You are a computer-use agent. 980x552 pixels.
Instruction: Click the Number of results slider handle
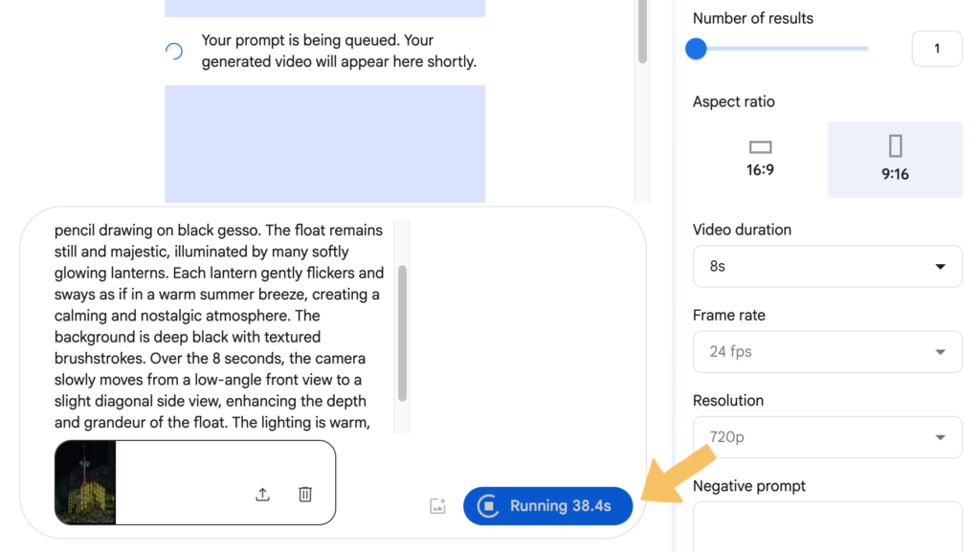coord(696,49)
